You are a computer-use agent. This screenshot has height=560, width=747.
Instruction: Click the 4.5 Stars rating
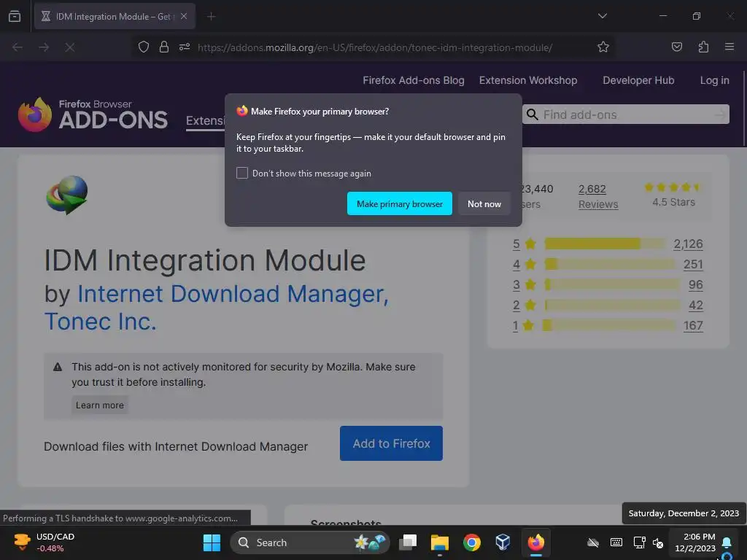pos(673,195)
